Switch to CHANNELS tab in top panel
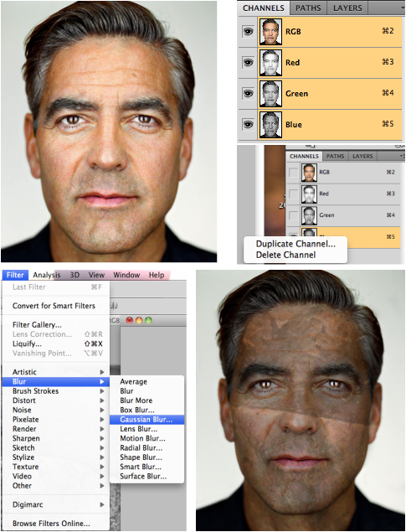This screenshot has width=406, height=532. tap(264, 8)
